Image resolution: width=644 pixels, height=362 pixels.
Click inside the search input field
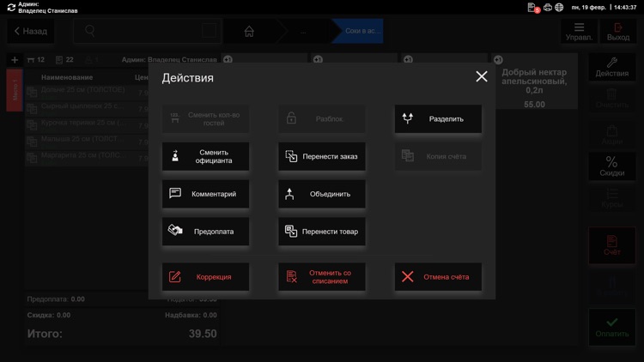147,31
